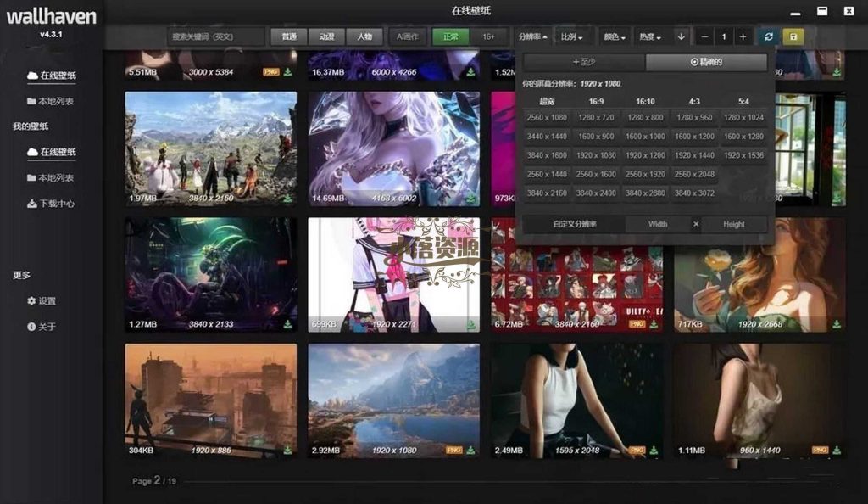The height and width of the screenshot is (504, 868).
Task: Click the info icon beside 关于
Action: [31, 327]
